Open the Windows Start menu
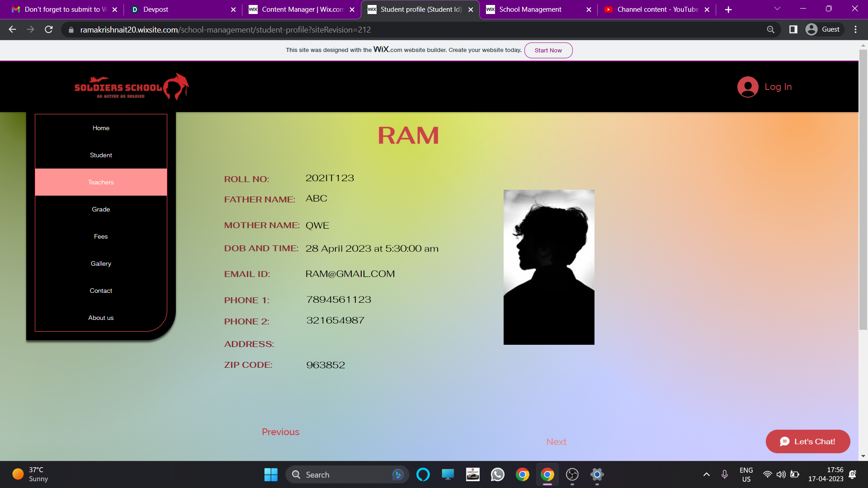The height and width of the screenshot is (488, 868). 271,474
